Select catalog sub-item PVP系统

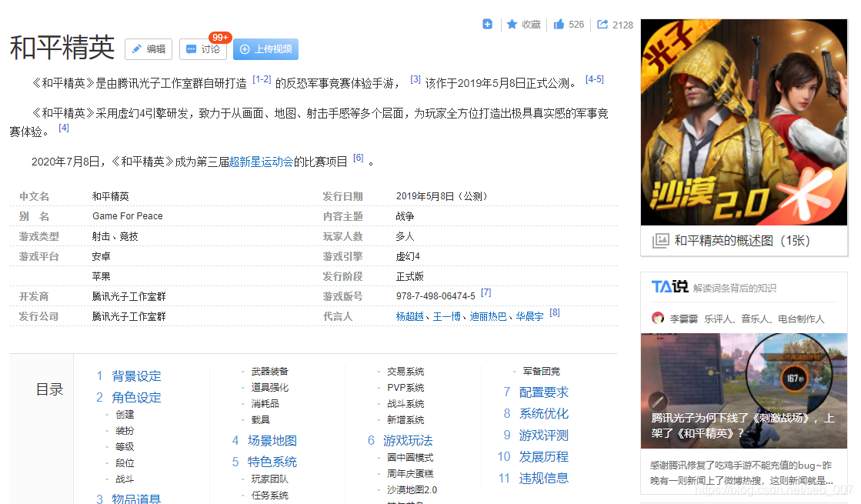pyautogui.click(x=405, y=387)
